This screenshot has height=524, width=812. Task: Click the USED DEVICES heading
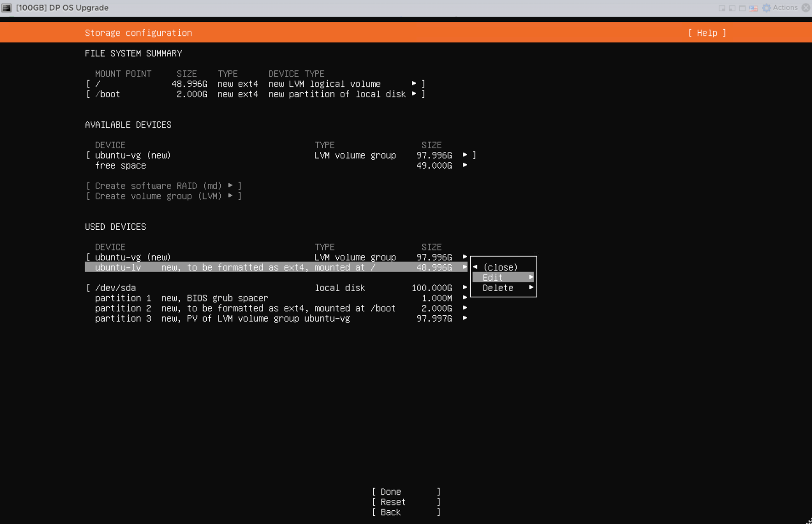click(x=115, y=227)
